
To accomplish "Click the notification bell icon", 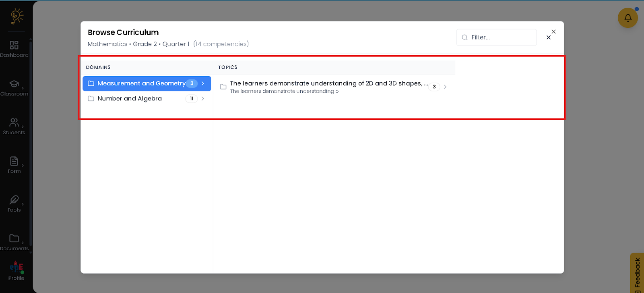I will pyautogui.click(x=627, y=18).
